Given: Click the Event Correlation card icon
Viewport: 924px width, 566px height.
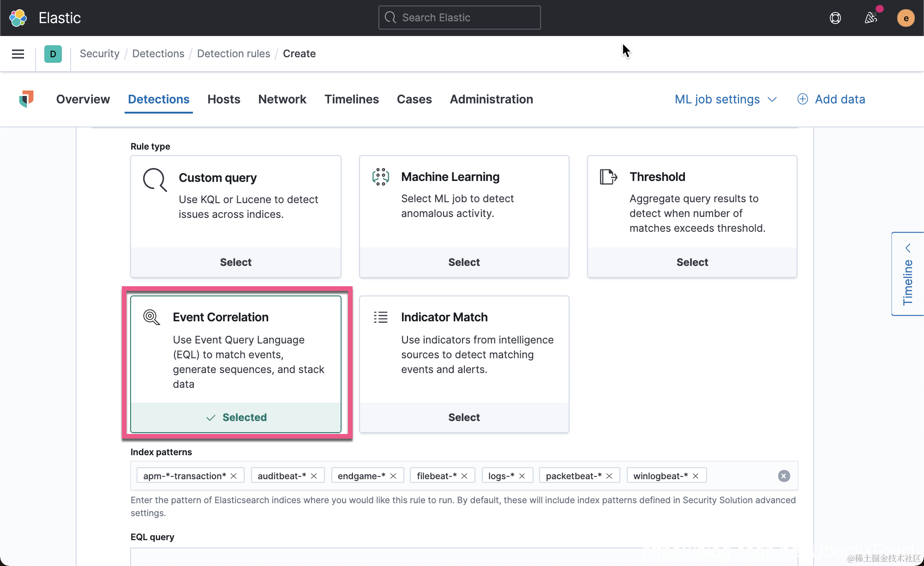Looking at the screenshot, I should 152,317.
